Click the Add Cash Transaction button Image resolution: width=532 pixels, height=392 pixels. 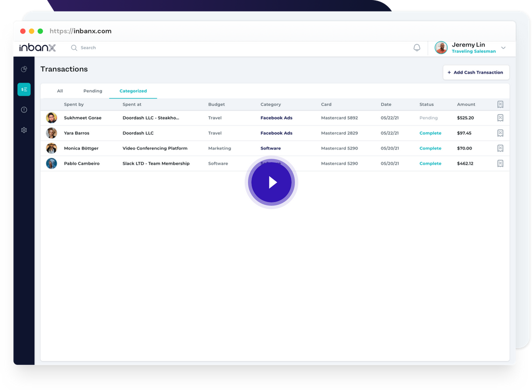476,72
